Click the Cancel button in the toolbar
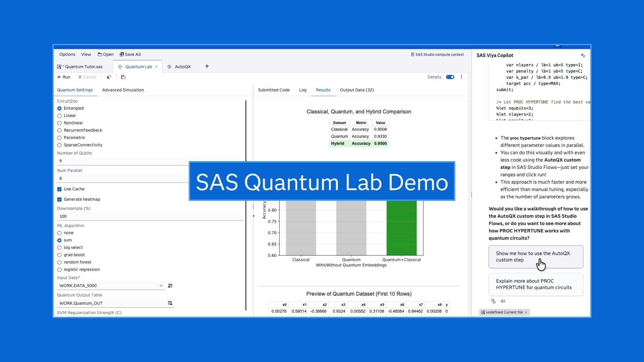644x362 pixels. point(88,77)
